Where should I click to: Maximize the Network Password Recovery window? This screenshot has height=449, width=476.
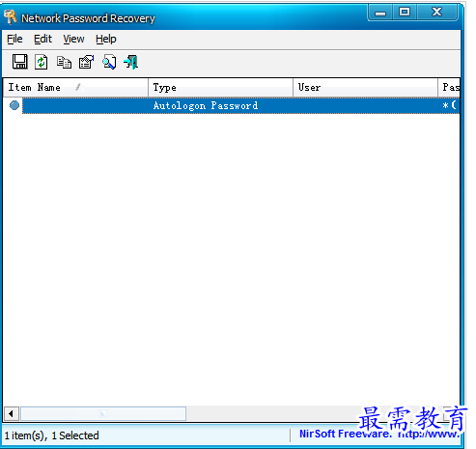click(405, 13)
